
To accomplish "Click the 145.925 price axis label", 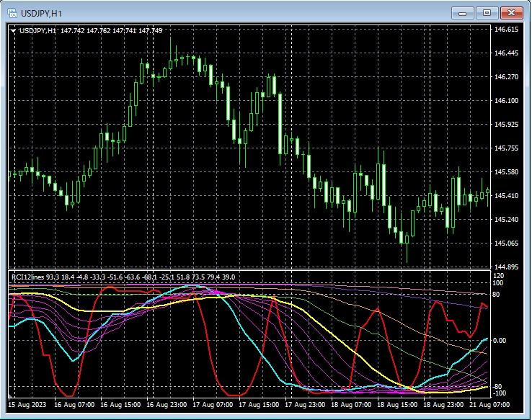I will click(x=507, y=125).
